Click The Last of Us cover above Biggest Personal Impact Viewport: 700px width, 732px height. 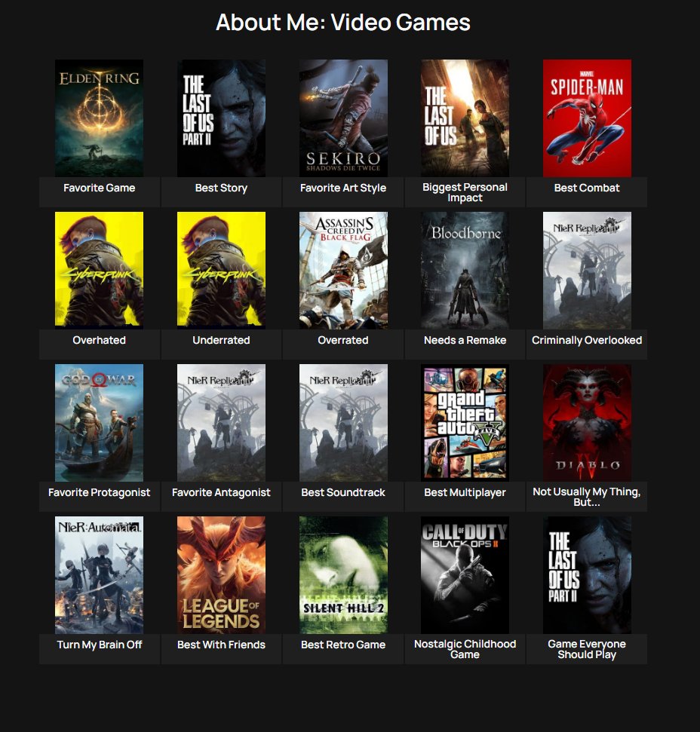pyautogui.click(x=465, y=118)
